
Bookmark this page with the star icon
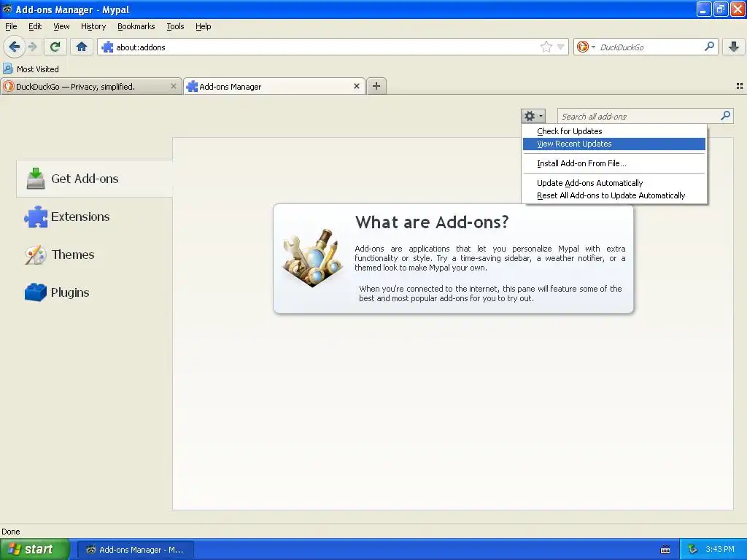[546, 47]
